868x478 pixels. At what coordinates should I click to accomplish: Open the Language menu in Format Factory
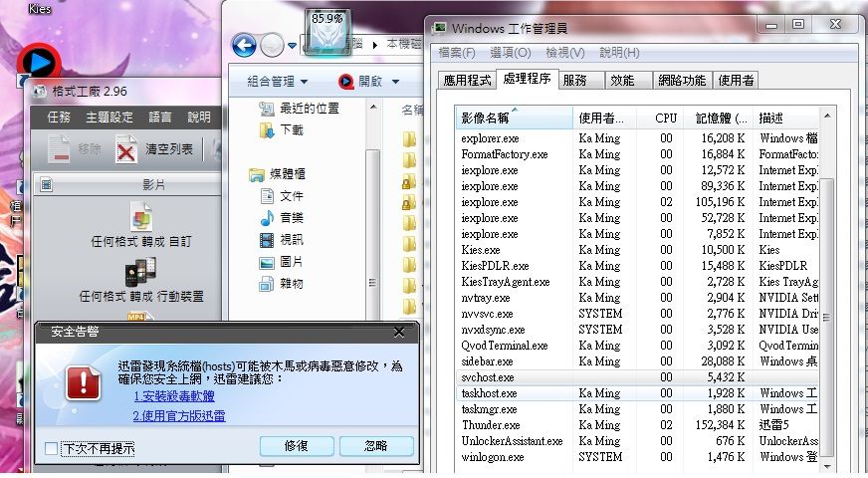(159, 117)
